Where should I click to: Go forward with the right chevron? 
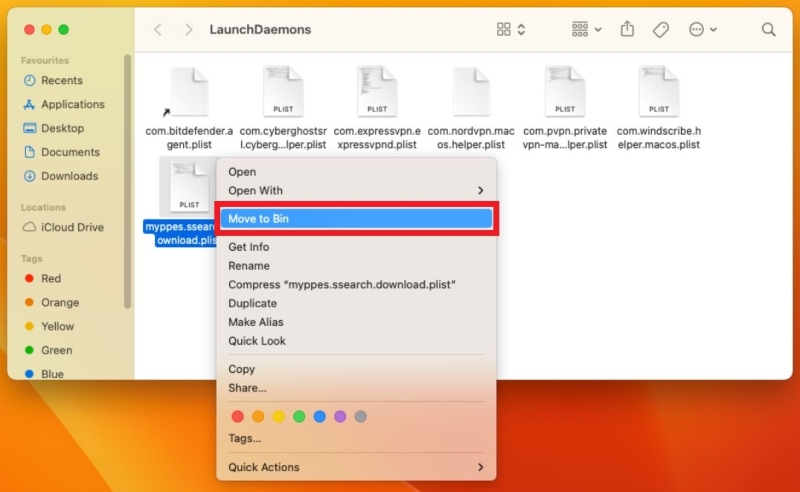189,30
